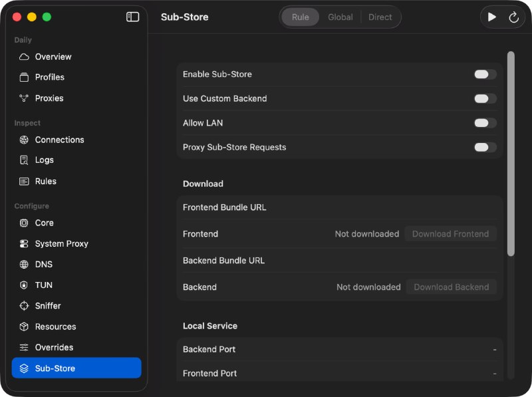Open the Resources page
The height and width of the screenshot is (397, 532).
(x=76, y=327)
